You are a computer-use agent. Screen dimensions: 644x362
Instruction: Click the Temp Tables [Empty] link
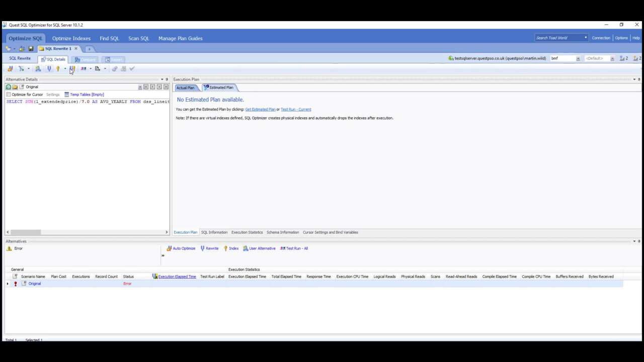point(87,95)
